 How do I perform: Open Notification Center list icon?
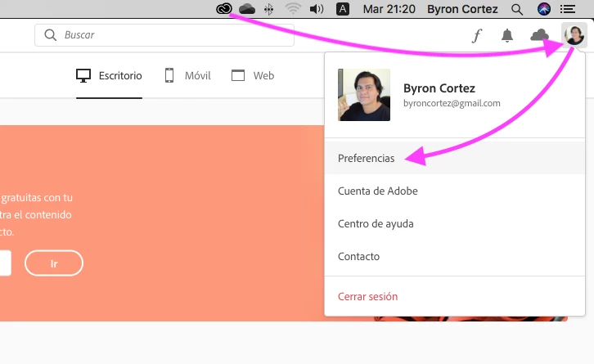click(x=568, y=9)
